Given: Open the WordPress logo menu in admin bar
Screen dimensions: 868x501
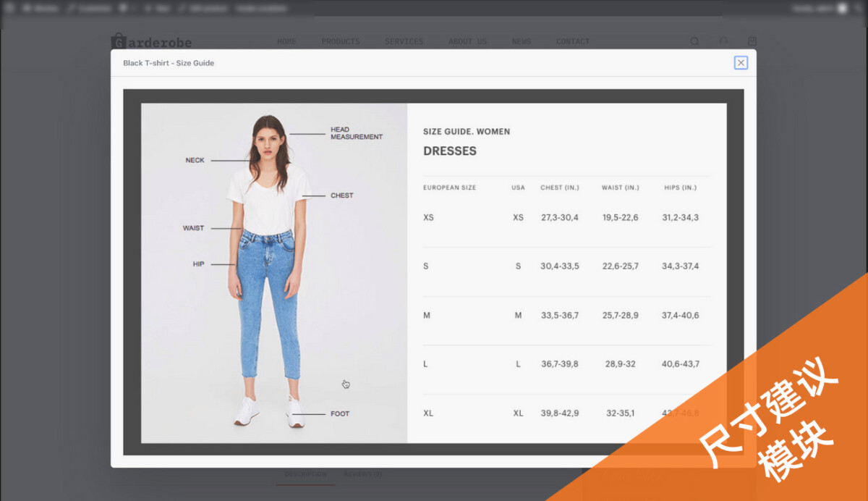Looking at the screenshot, I should [x=9, y=9].
